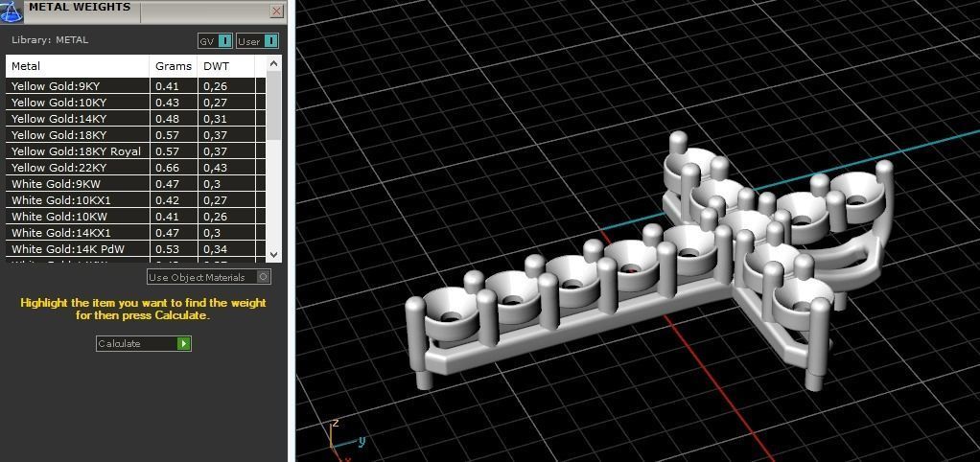Click the DWT column header

click(x=225, y=66)
